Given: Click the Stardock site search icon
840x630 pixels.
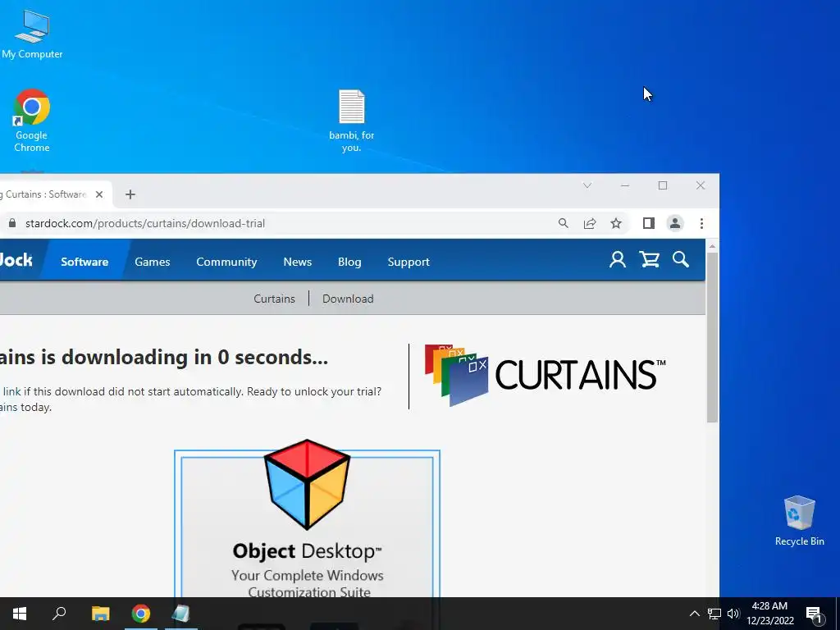Looking at the screenshot, I should [681, 260].
